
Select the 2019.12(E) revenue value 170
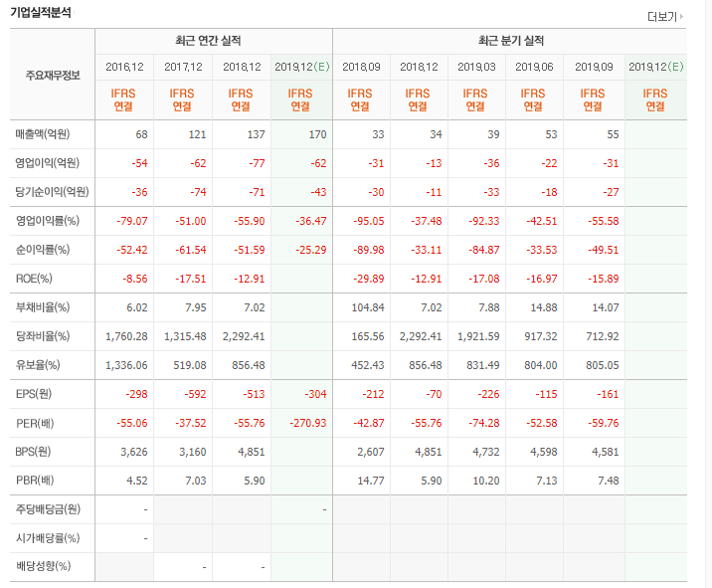point(316,134)
